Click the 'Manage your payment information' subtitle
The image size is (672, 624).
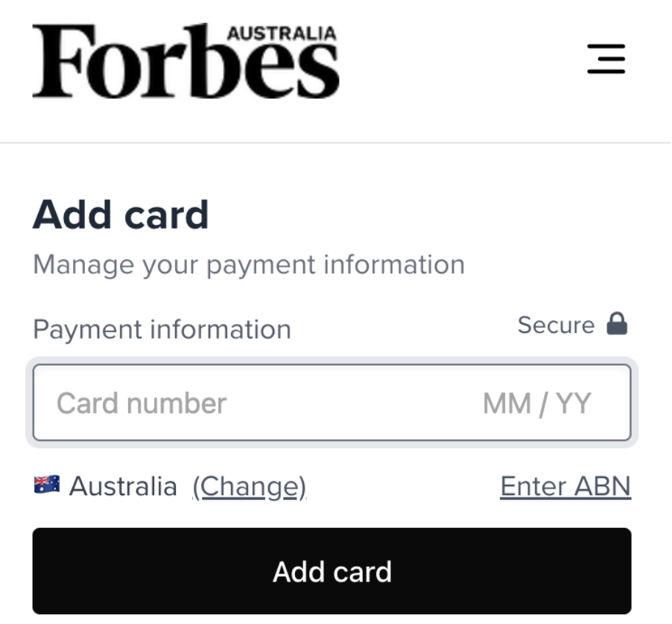[x=249, y=264]
